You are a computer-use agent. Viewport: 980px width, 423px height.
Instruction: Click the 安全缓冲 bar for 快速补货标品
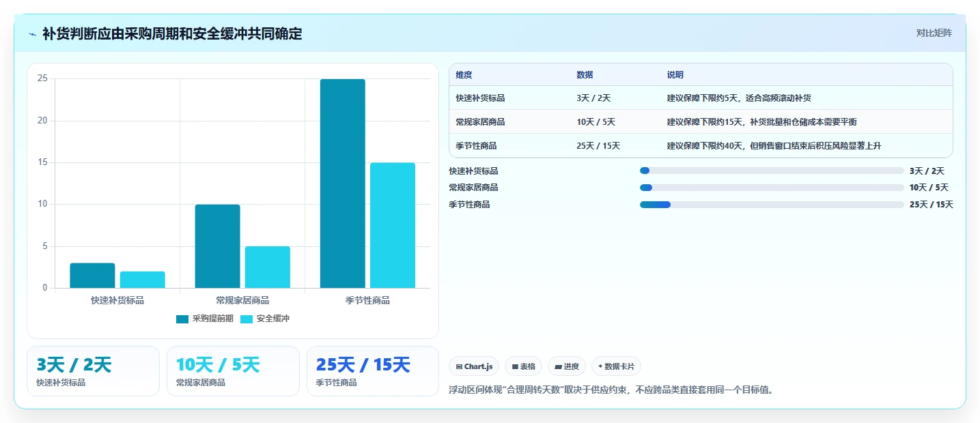[x=142, y=280]
